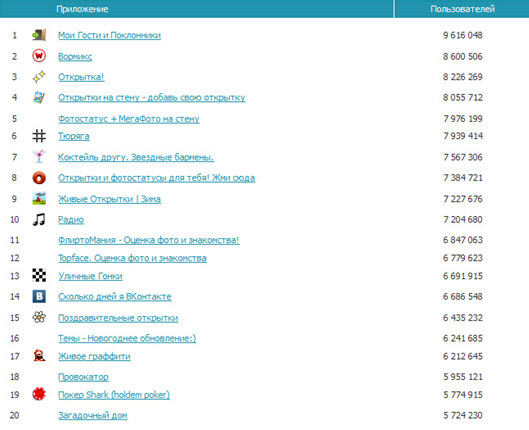Open the Провокатор app link
The width and height of the screenshot is (529, 430).
tap(83, 377)
